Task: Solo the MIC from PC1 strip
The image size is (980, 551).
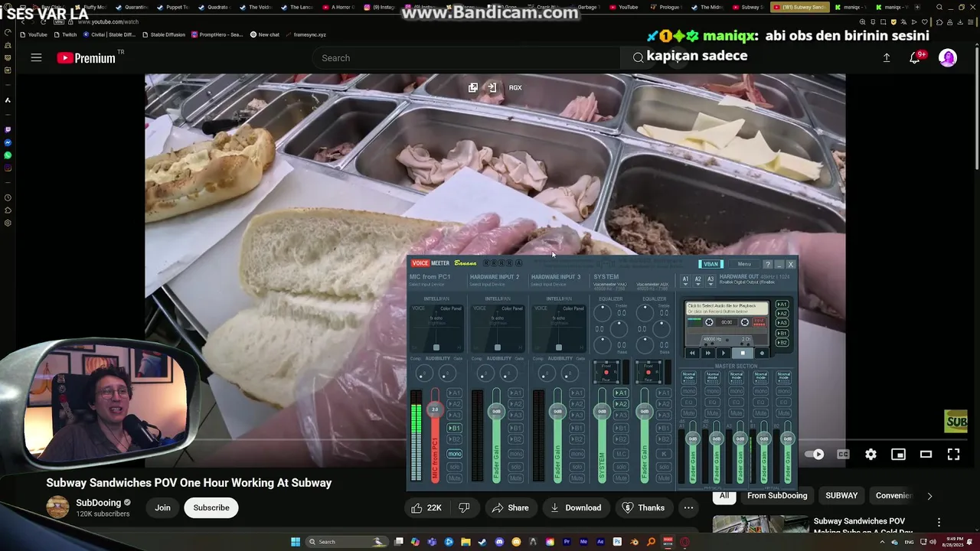Action: click(455, 466)
